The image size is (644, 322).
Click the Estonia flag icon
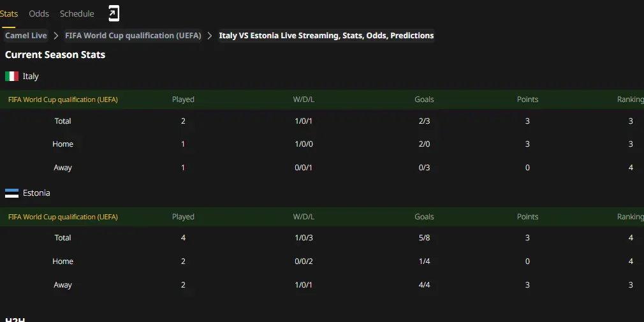[x=11, y=193]
